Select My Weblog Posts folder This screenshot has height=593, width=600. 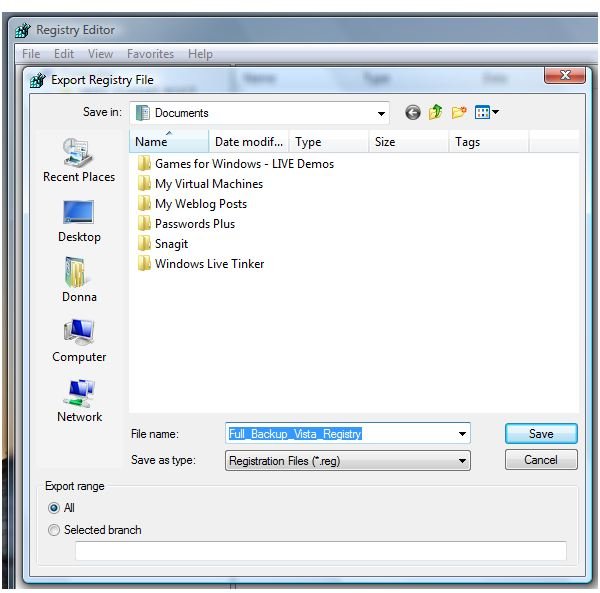pyautogui.click(x=192, y=204)
